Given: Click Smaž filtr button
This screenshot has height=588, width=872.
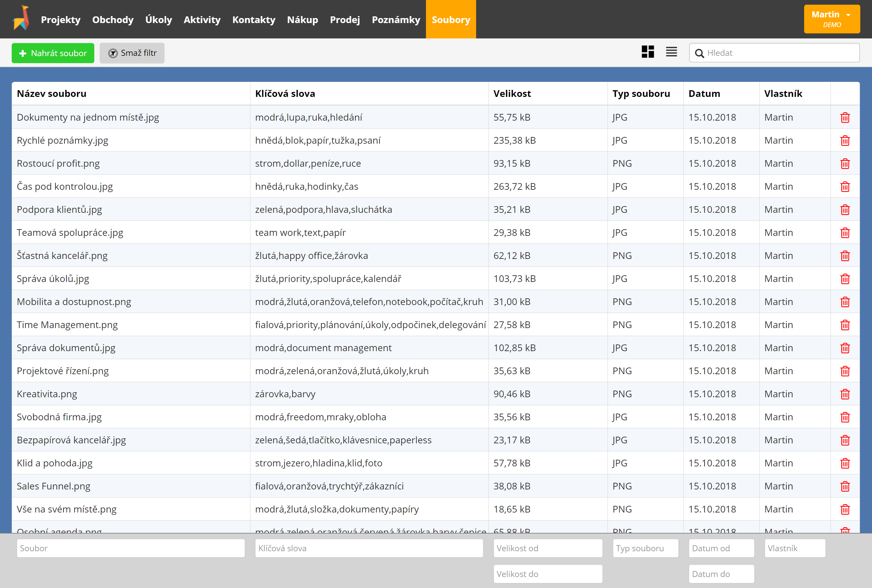Looking at the screenshot, I should click(132, 53).
